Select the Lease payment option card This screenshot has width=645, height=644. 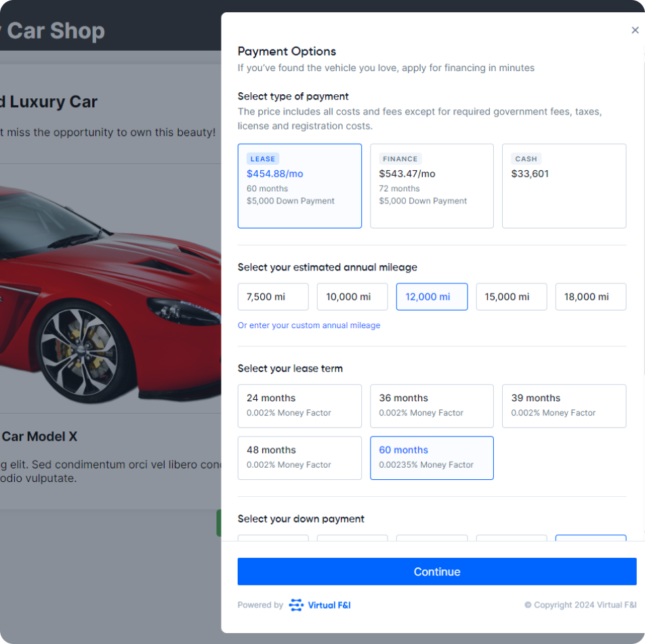[x=299, y=186]
